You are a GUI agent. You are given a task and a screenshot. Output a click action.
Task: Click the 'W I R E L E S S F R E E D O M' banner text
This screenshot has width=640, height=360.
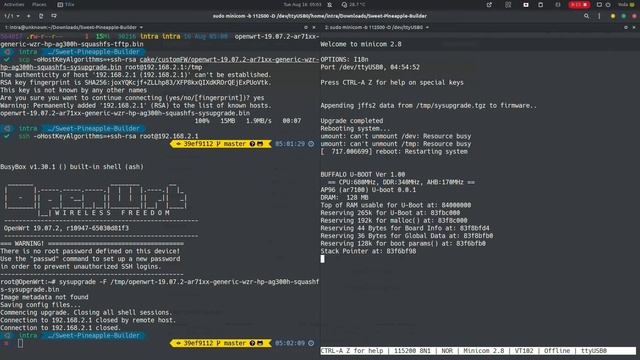(112, 213)
